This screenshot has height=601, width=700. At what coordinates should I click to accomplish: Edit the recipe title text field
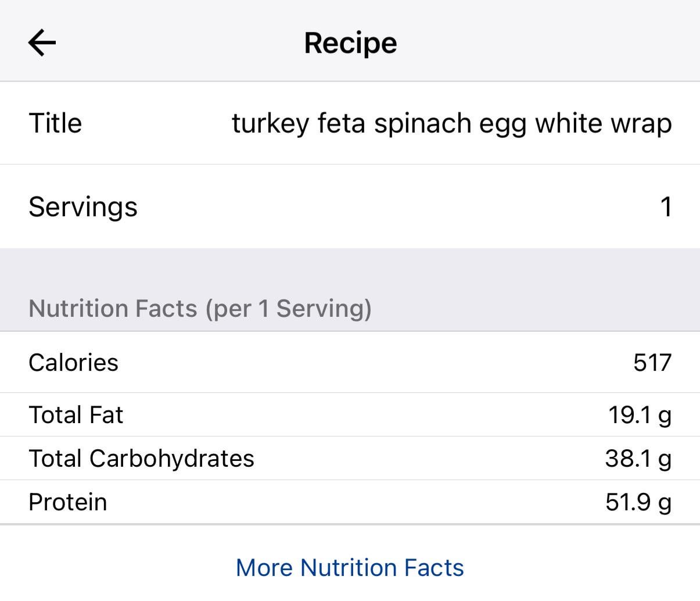(x=451, y=123)
